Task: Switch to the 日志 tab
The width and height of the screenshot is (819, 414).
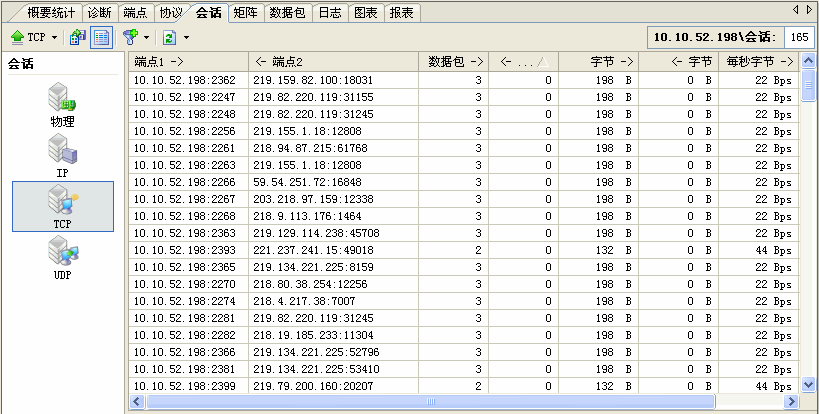Action: [x=330, y=13]
